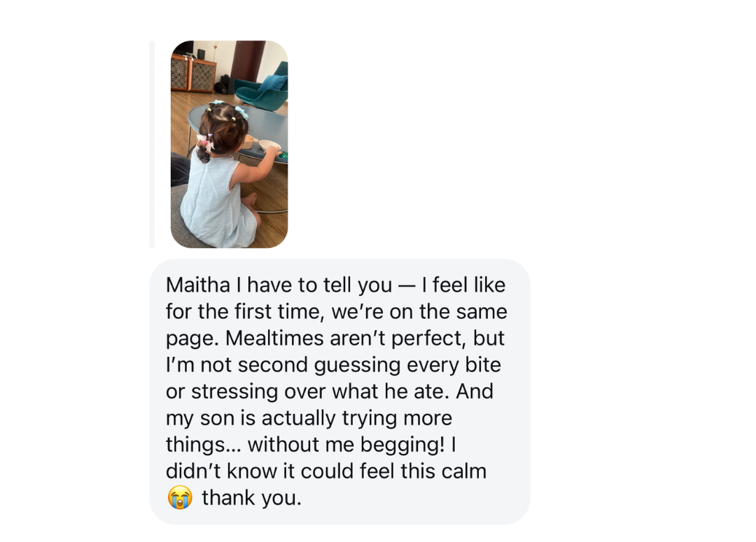Click the words "my son is actually trying"
This screenshot has width=756, height=542.
coord(281,419)
